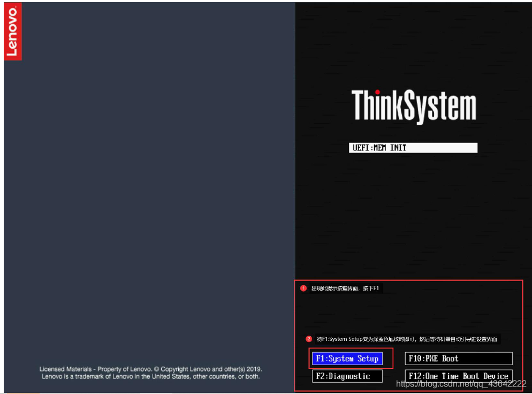Viewport: 532px width, 394px height.
Task: Choose F2:Diagnostic option
Action: point(347,376)
